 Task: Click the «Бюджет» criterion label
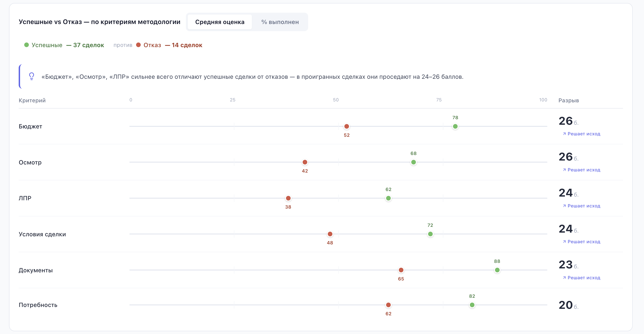[x=30, y=126]
